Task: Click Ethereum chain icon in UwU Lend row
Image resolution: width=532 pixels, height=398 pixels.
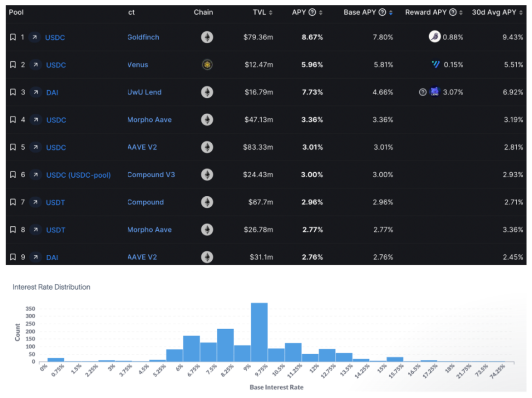Action: [207, 92]
